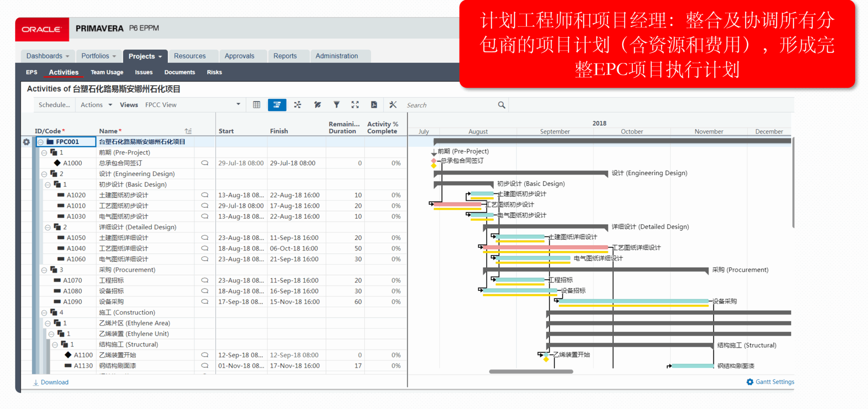Click the Gantt horizontal scrollbar thumb
This screenshot has height=409, width=868.
coord(531,372)
